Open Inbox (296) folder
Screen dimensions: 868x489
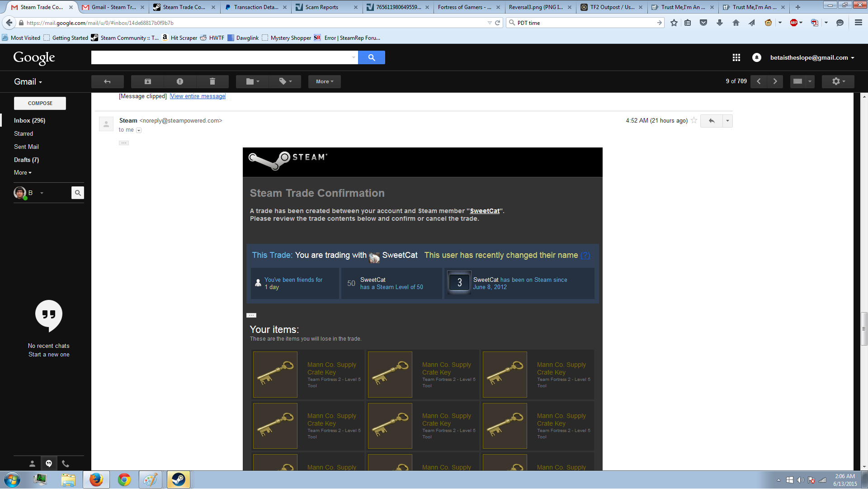[29, 120]
